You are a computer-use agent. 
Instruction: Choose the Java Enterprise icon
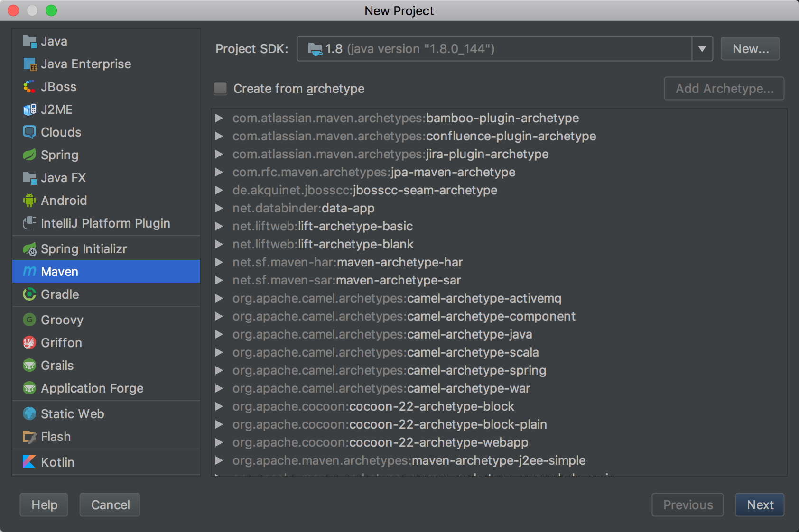coord(29,64)
